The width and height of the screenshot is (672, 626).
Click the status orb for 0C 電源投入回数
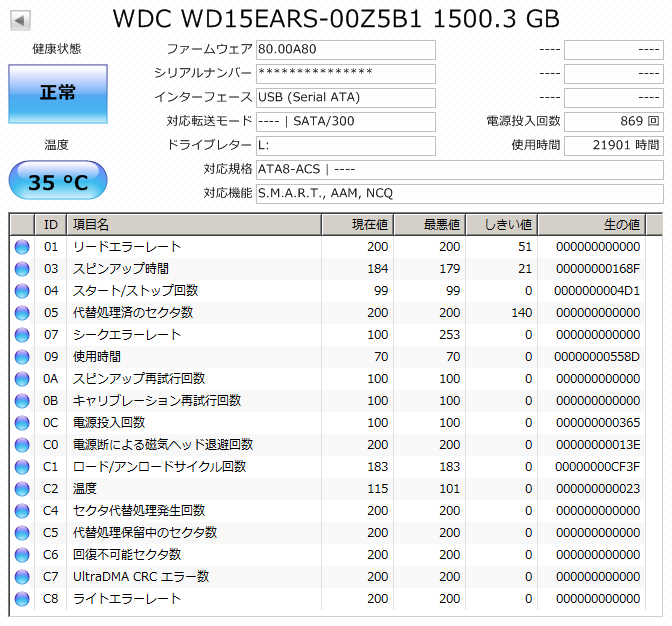[22, 423]
